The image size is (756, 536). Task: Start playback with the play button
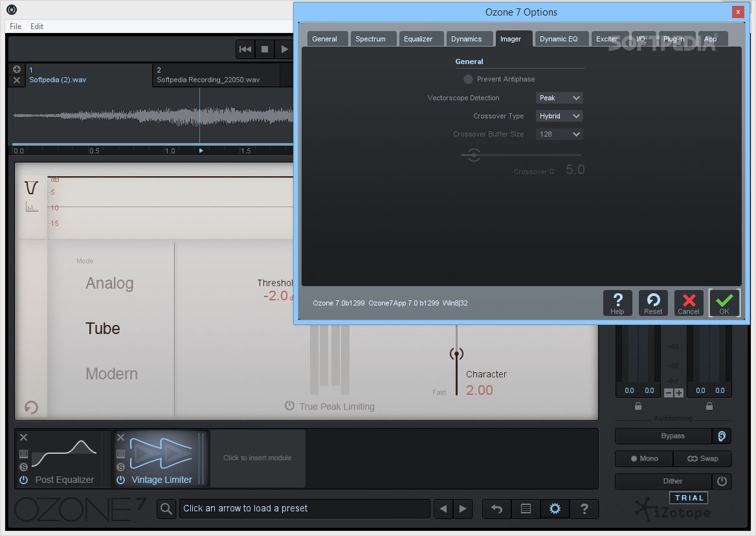coord(284,49)
